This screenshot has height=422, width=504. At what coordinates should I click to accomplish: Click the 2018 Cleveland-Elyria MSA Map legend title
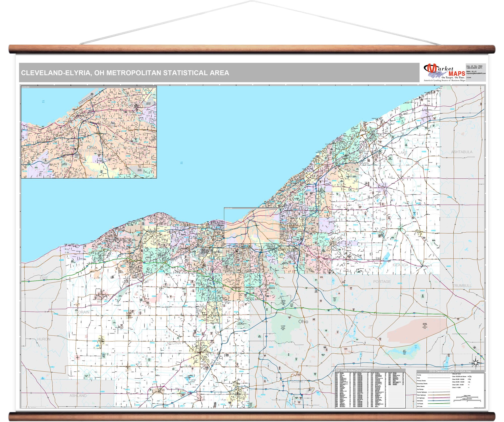coord(450,371)
